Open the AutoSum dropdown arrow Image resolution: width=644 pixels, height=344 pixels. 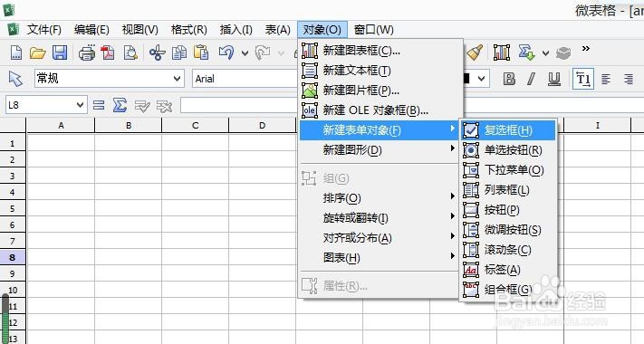545,53
